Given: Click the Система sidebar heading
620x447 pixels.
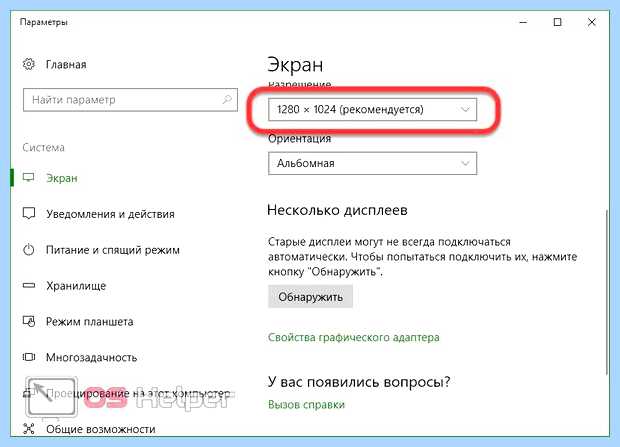Looking at the screenshot, I should 43,148.
